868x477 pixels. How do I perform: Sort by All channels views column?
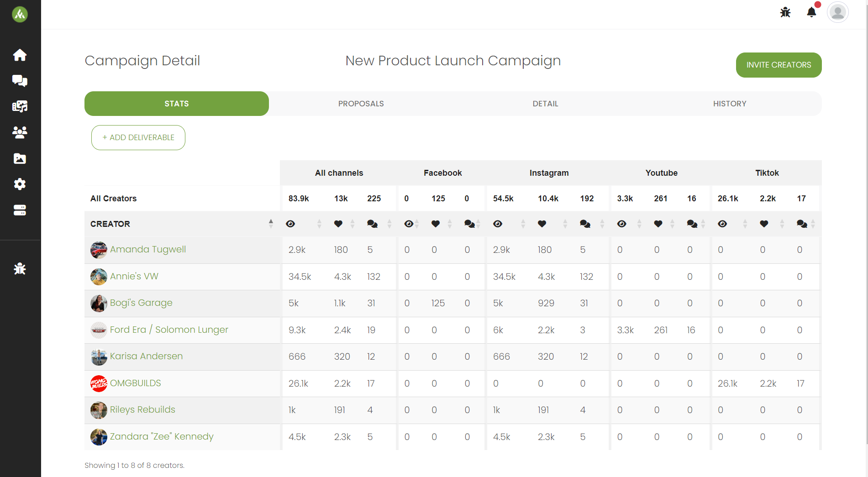(319, 224)
